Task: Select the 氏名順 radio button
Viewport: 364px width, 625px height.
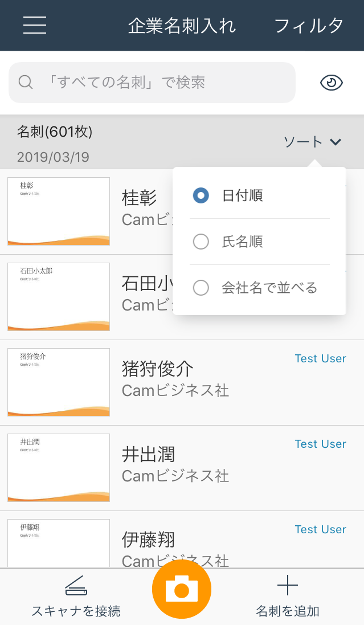Action: tap(201, 242)
